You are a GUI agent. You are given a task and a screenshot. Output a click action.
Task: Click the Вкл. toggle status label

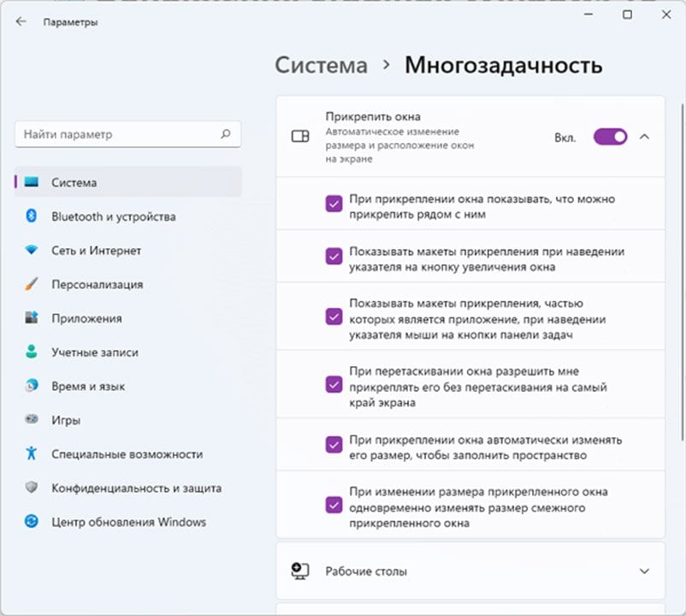click(565, 138)
